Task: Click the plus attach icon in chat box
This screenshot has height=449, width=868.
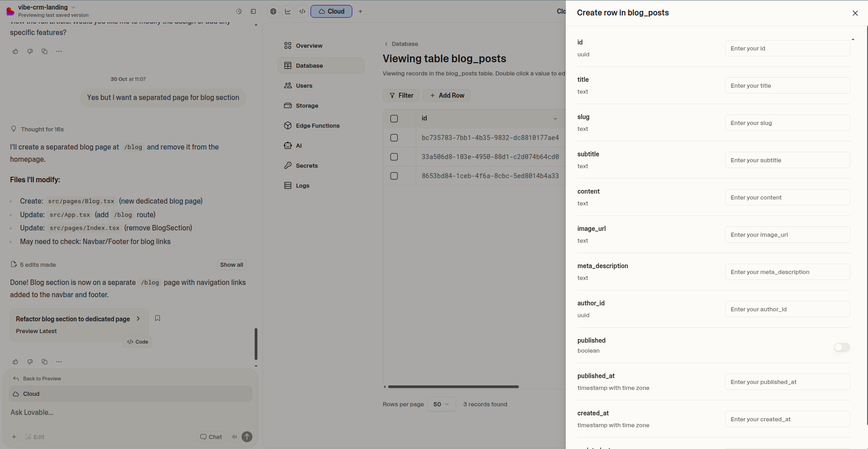Action: [14, 437]
